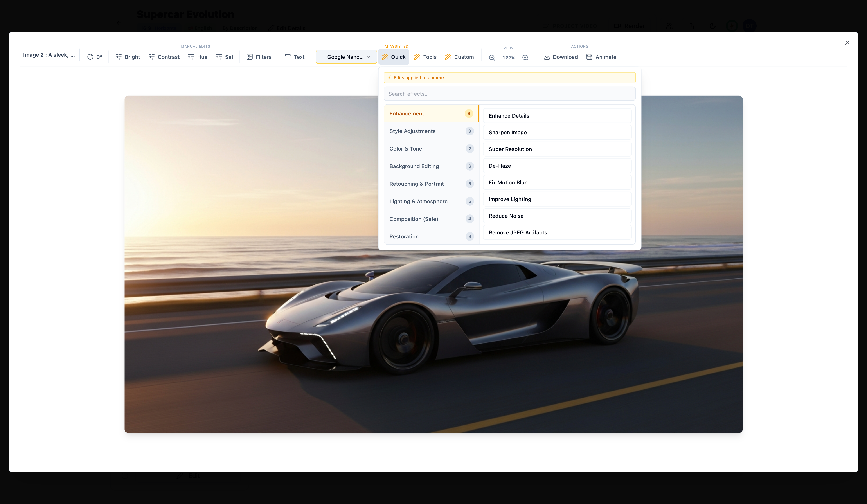The image size is (867, 504).
Task: Click the Download action button
Action: coord(560,57)
